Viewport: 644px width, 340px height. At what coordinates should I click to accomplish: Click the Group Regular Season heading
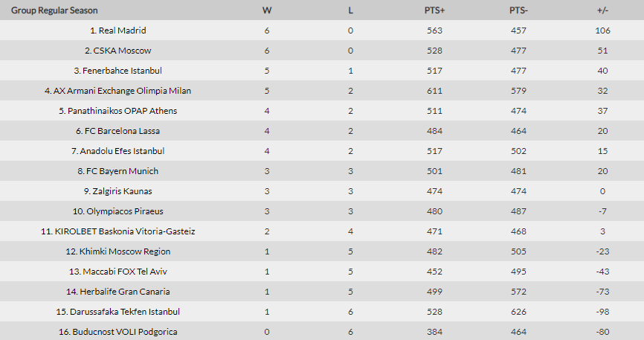(x=54, y=10)
